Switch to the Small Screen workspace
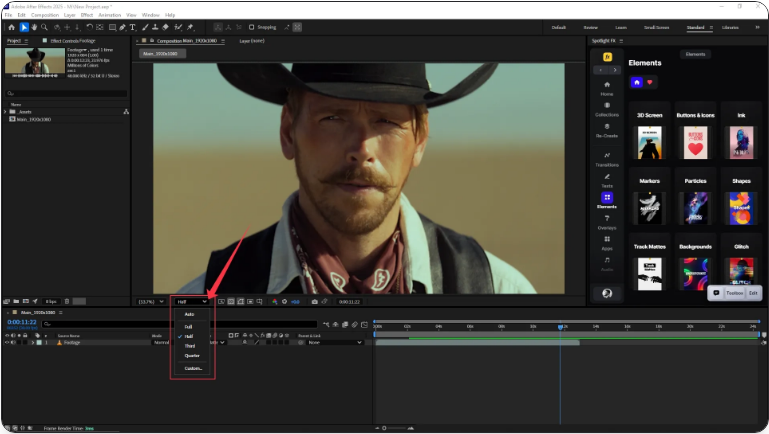Image resolution: width=769 pixels, height=434 pixels. click(657, 27)
